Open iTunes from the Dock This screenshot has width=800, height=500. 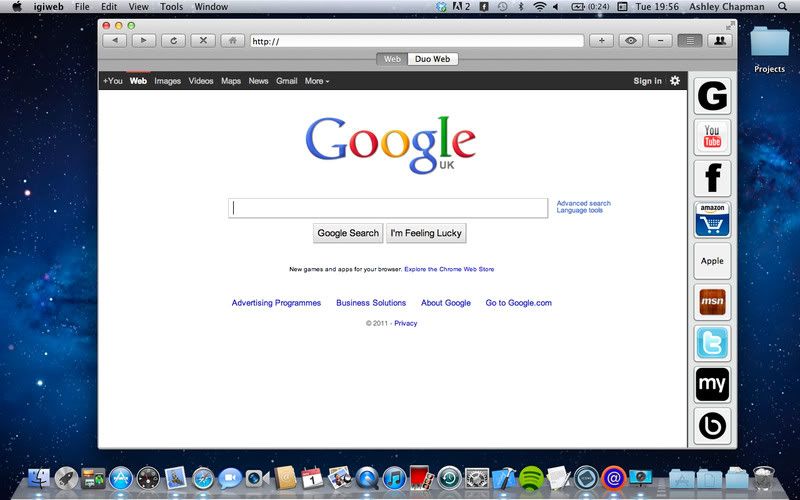(x=394, y=479)
